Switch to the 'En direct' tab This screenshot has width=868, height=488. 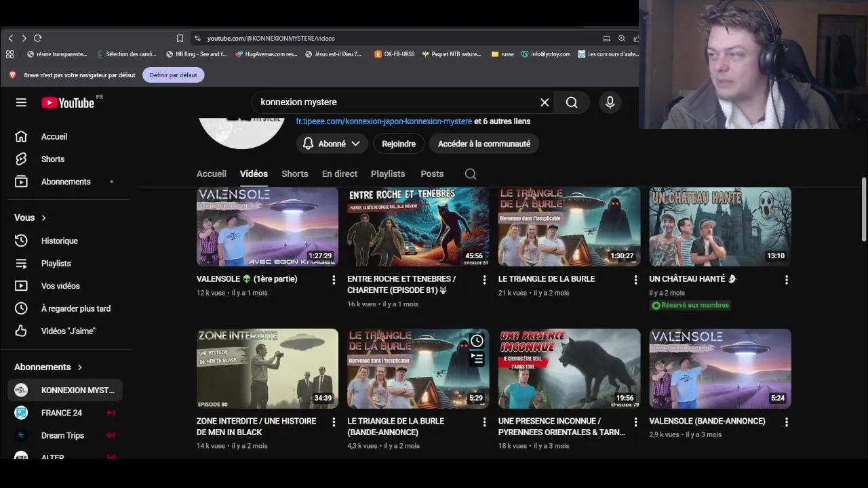point(340,174)
